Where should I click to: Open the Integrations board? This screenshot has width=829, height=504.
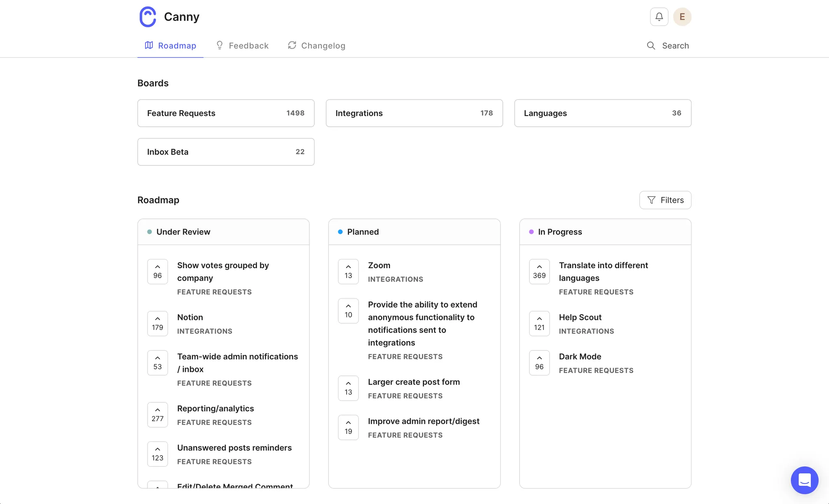click(414, 113)
